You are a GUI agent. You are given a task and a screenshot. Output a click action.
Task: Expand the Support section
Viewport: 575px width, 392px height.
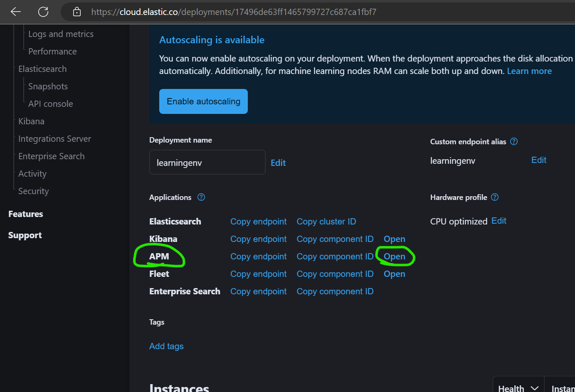(x=25, y=235)
